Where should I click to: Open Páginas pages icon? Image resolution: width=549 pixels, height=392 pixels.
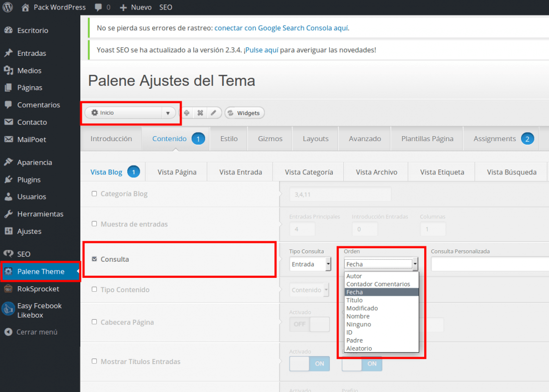coord(8,87)
